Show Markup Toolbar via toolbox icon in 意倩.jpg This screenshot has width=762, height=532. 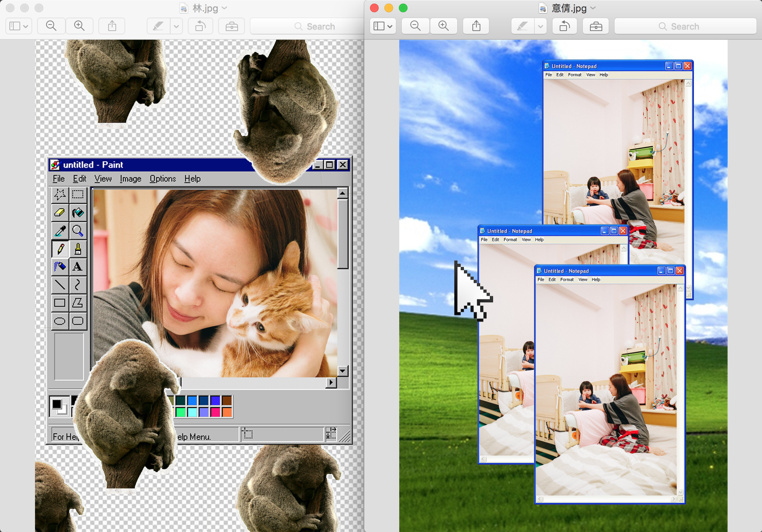595,26
